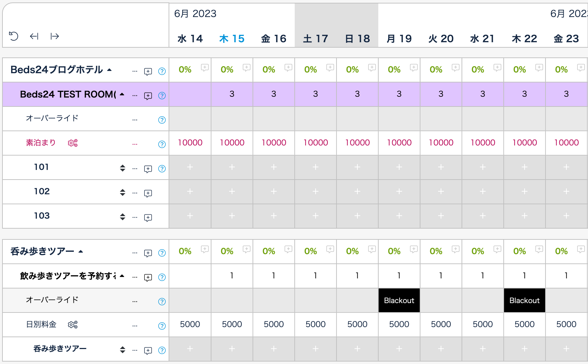Go to previous dates with left arrow
Screen dimensions: 588x364
pos(34,36)
